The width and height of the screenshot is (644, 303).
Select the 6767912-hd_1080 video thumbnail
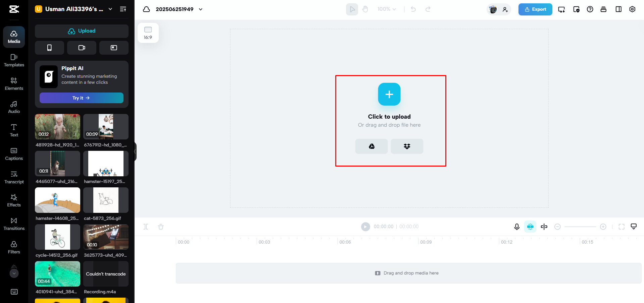[x=106, y=127]
